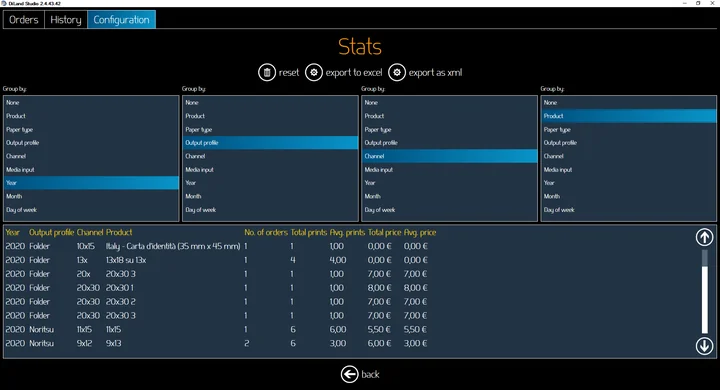The height and width of the screenshot is (390, 720).
Task: Click the Avg. price column header
Action: pos(420,232)
